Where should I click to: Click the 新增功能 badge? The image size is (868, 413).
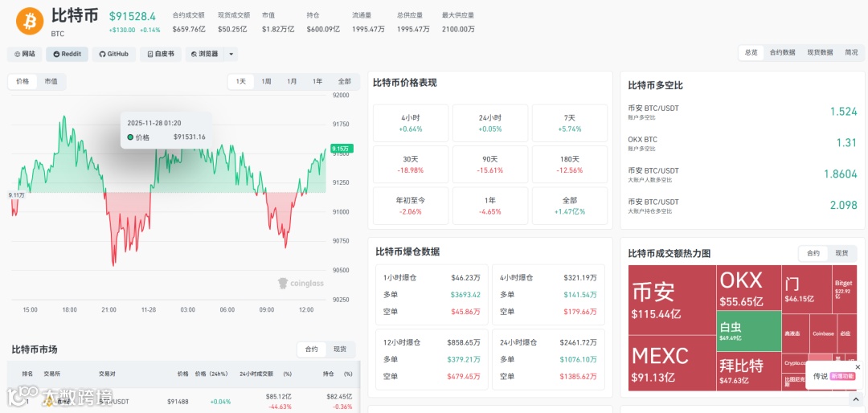[842, 376]
